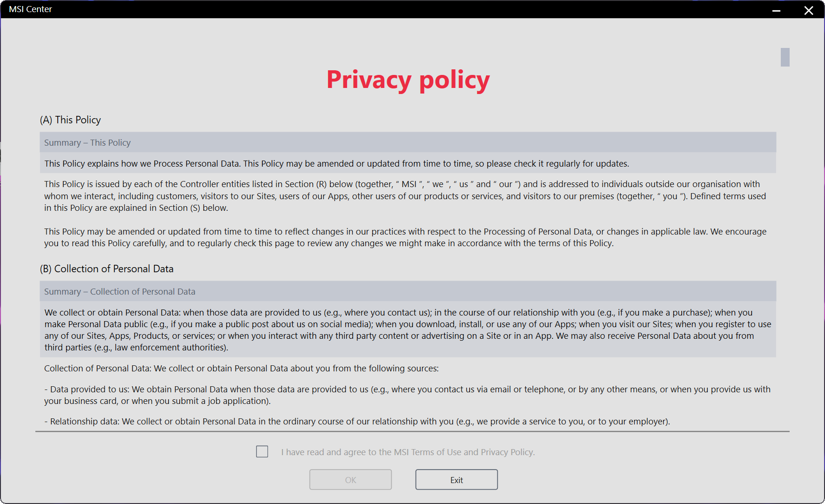Click paragraph starting 'This Policy is issued by'
This screenshot has height=504, width=825.
[405, 196]
